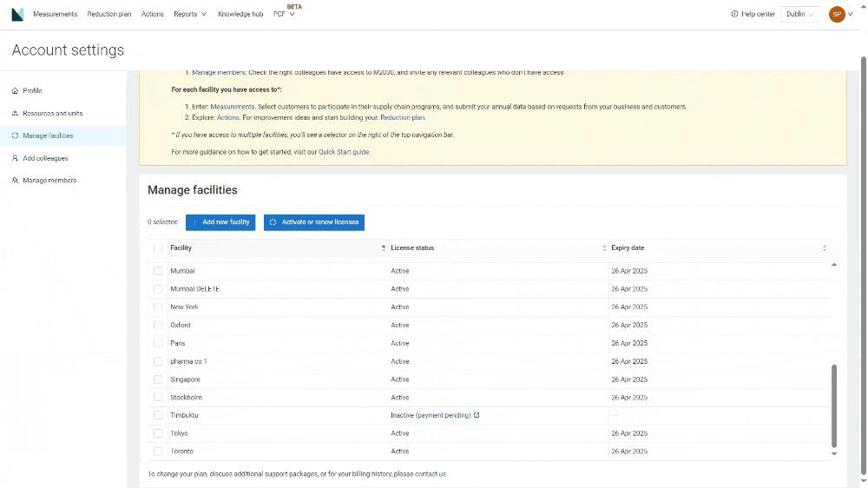
Task: Go to the Knowledge hub menu item
Action: pyautogui.click(x=240, y=14)
